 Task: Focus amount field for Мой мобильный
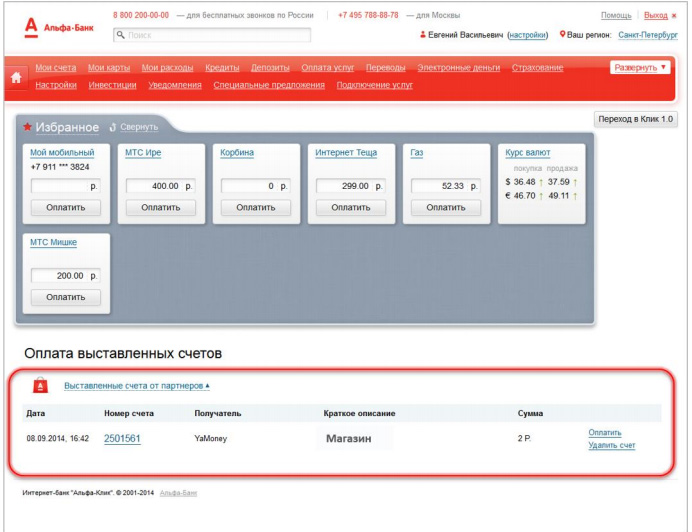(x=66, y=186)
